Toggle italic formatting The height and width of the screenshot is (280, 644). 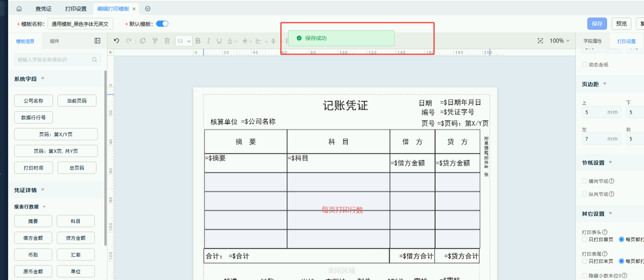click(x=209, y=41)
